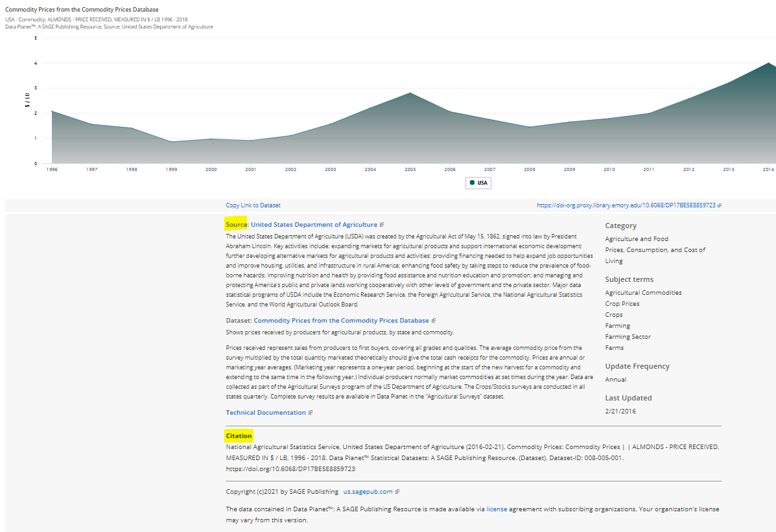Screen dimensions: 776x532
Task: Click external-link icon beside United States Department of Agriculture
Action: point(382,225)
